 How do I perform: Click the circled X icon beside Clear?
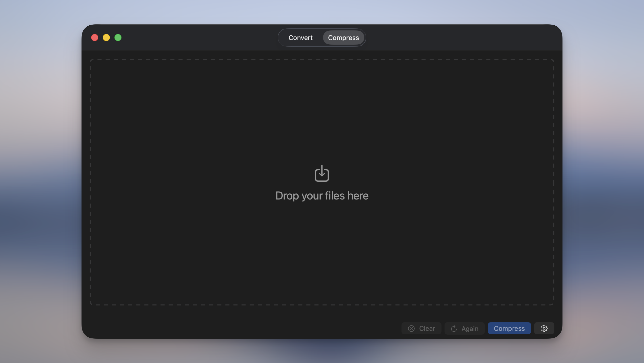(x=411, y=329)
